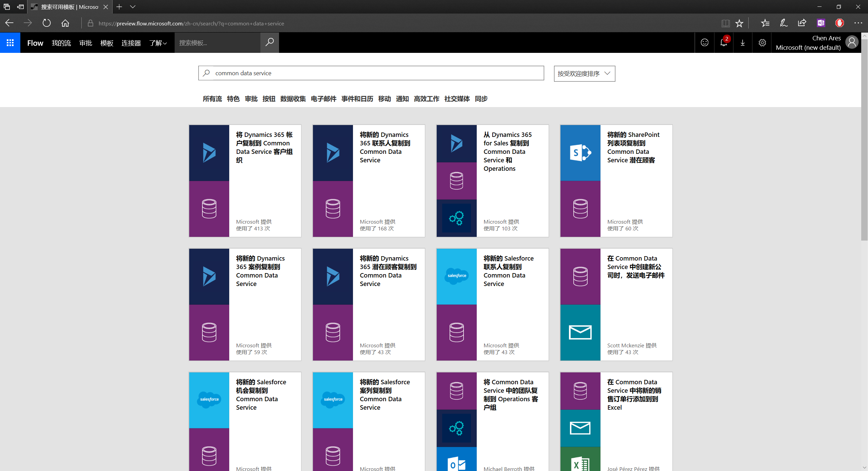
Task: Click the feedback smiley face icon
Action: pyautogui.click(x=705, y=43)
